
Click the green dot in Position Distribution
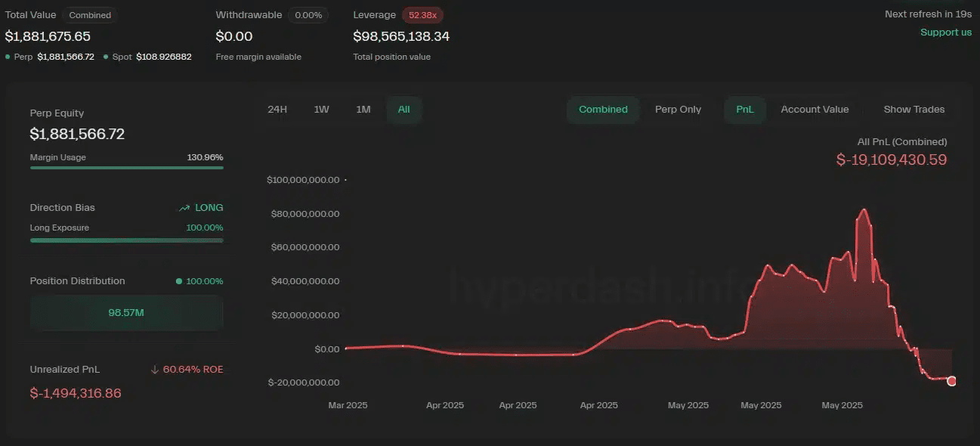point(179,281)
